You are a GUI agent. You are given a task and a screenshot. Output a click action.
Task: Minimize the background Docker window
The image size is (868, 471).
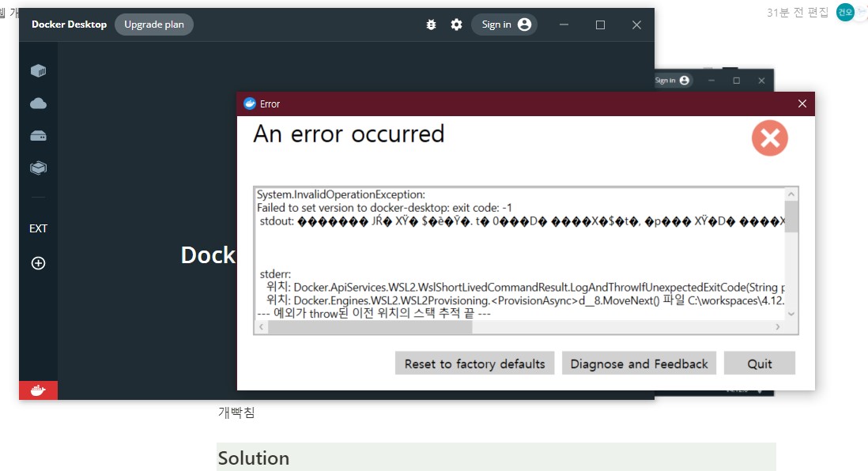[x=711, y=81]
